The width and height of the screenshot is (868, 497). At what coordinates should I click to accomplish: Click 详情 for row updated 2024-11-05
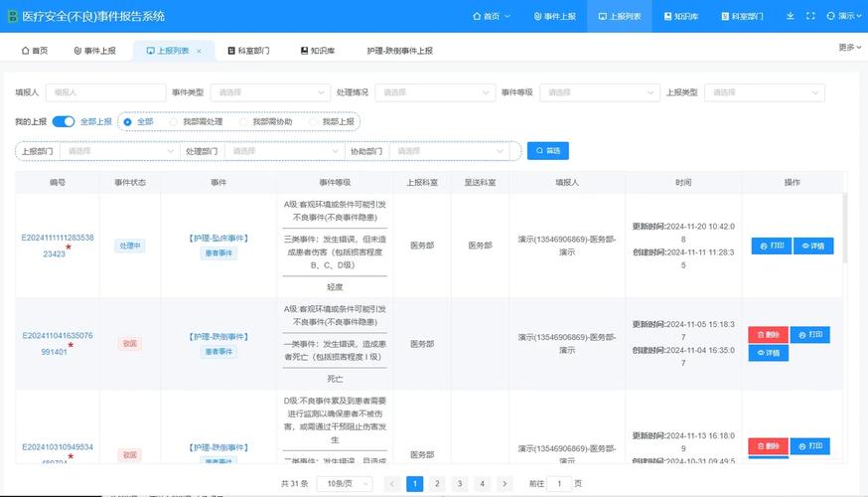(x=769, y=353)
